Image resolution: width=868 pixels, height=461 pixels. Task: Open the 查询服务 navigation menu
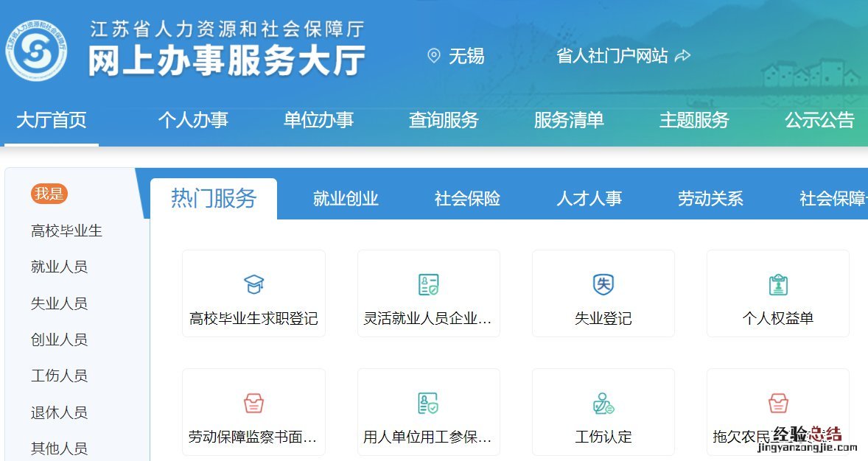444,120
